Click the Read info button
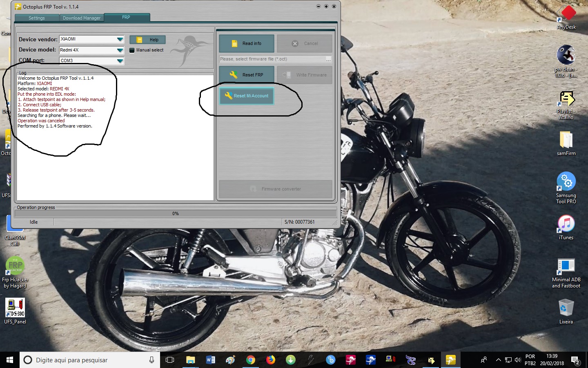The image size is (588, 368). tap(247, 43)
